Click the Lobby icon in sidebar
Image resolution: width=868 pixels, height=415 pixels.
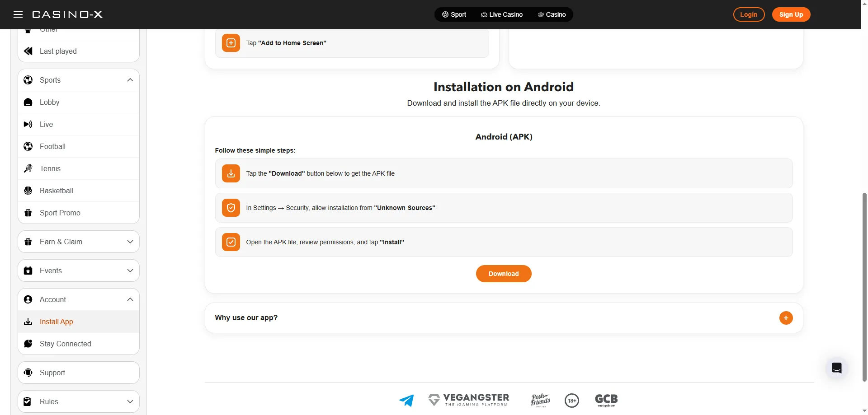point(28,102)
